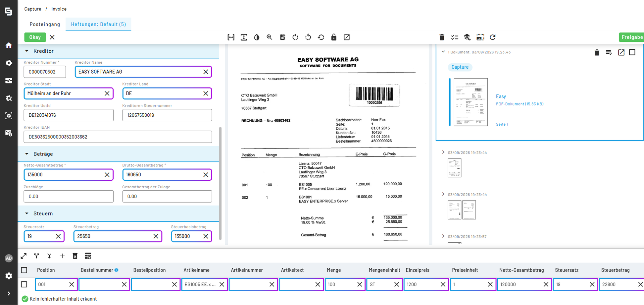The width and height of the screenshot is (644, 305).
Task: Tick the 1 Dokument entry checkbox
Action: click(632, 52)
